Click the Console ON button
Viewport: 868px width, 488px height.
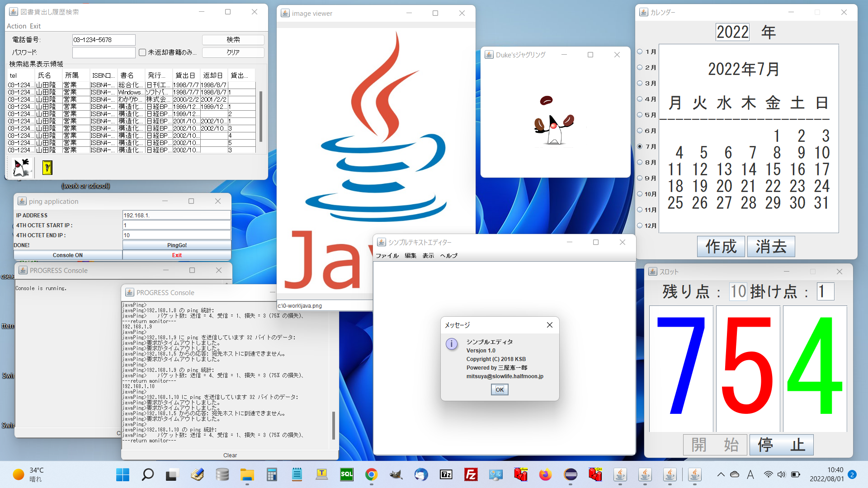point(68,255)
